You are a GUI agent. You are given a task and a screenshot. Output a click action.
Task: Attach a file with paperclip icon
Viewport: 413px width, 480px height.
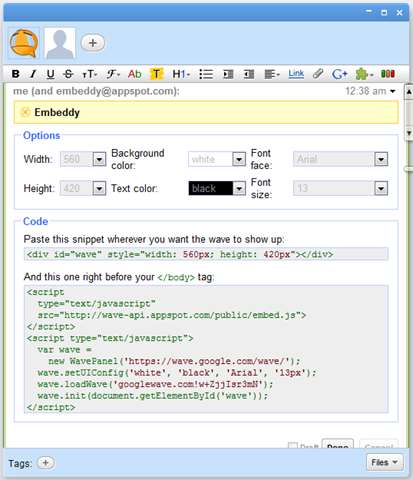pyautogui.click(x=318, y=74)
